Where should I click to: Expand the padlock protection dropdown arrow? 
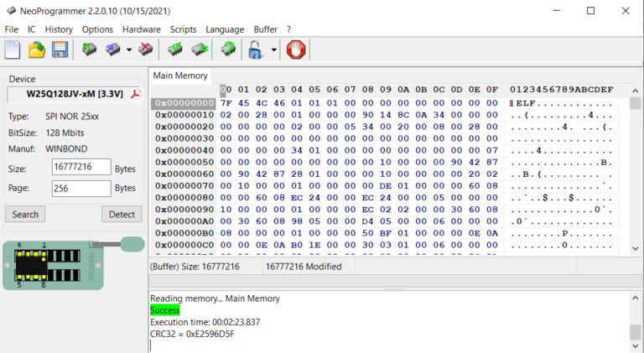pos(273,50)
